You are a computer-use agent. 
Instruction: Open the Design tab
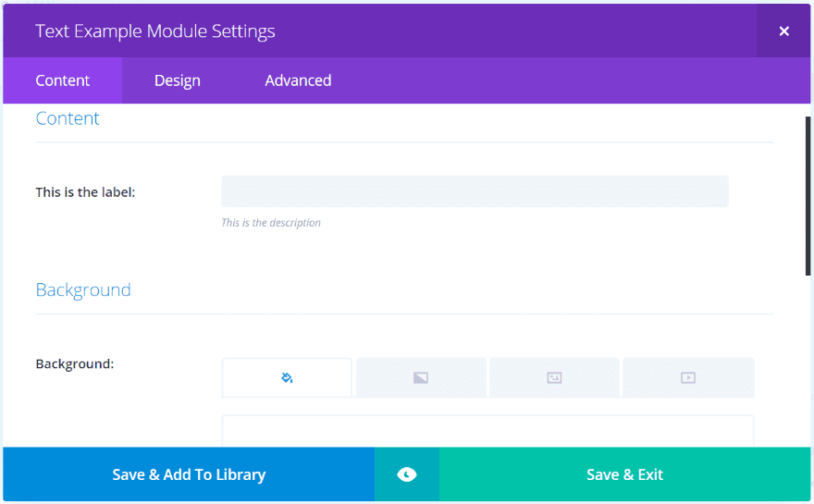[x=177, y=80]
